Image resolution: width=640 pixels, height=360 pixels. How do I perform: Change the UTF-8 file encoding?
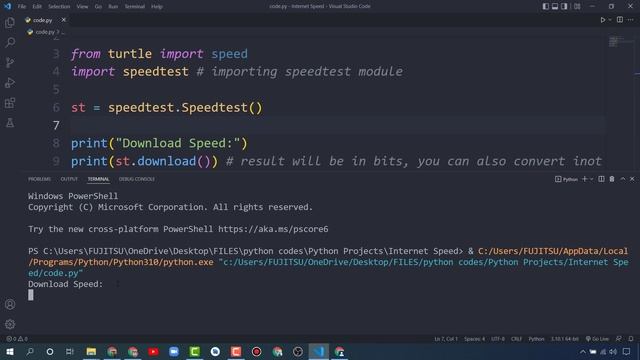tap(498, 339)
